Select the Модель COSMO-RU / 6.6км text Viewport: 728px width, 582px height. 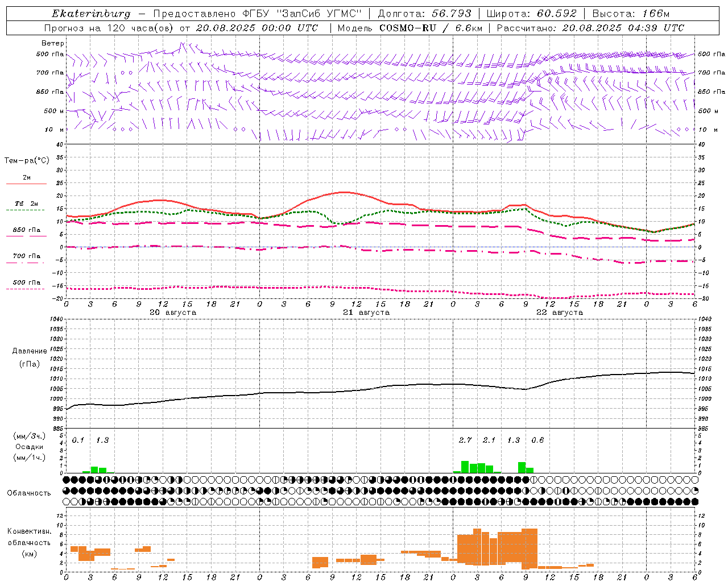[x=410, y=28]
